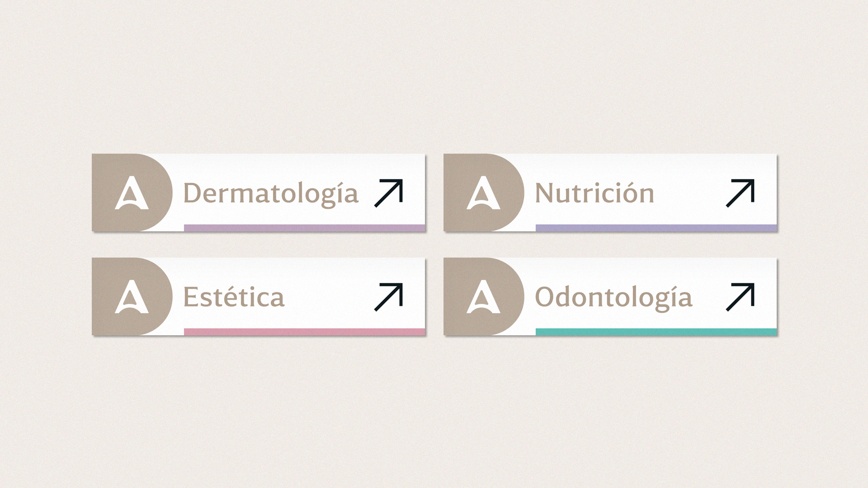This screenshot has width=868, height=488.
Task: Select the Estética text label
Action: (x=234, y=297)
